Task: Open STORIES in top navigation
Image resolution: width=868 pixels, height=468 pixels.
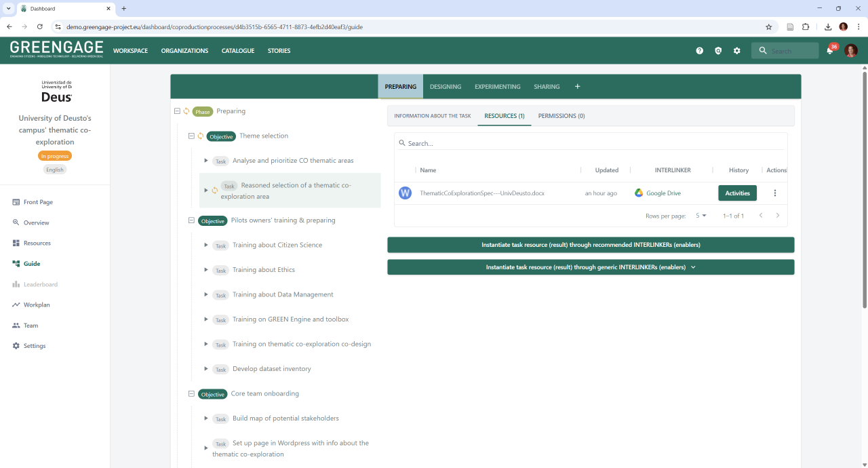Action: (279, 51)
